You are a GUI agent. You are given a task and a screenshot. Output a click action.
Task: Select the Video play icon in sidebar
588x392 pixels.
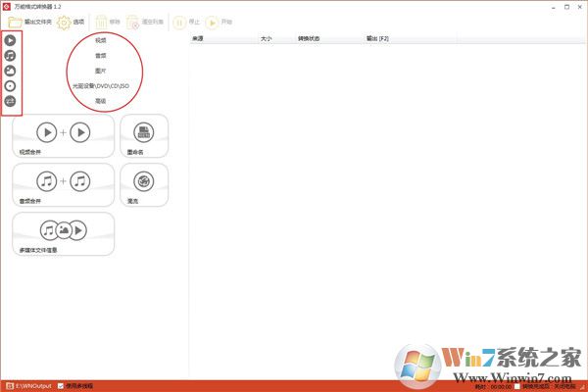click(x=10, y=40)
